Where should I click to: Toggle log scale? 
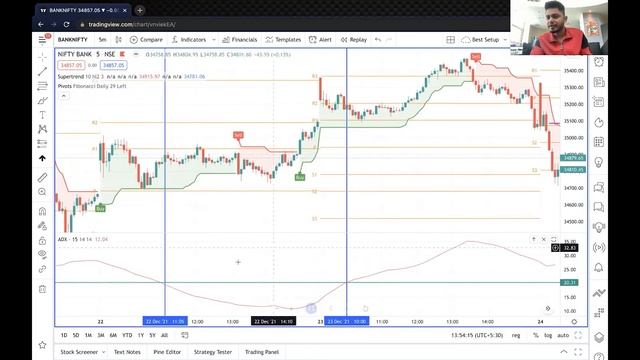tap(548, 335)
